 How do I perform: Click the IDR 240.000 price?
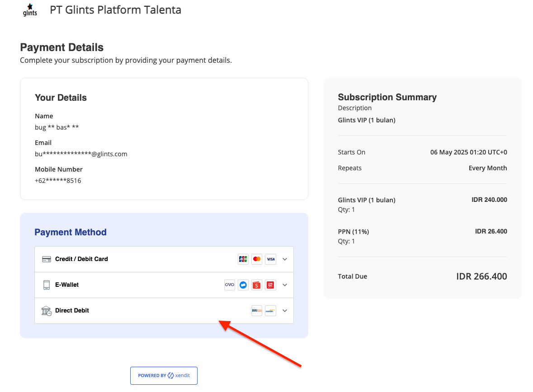[x=489, y=200]
